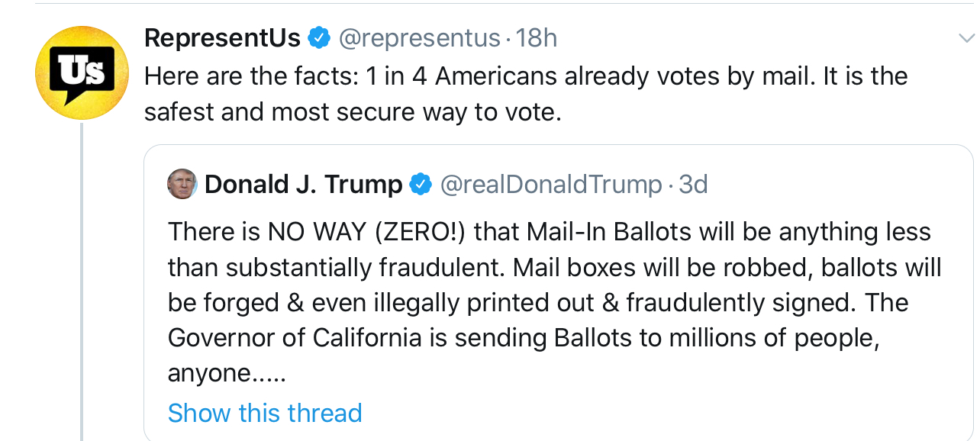Click the truncated "anyone....." text
Image resolution: width=980 pixels, height=441 pixels.
[x=221, y=373]
